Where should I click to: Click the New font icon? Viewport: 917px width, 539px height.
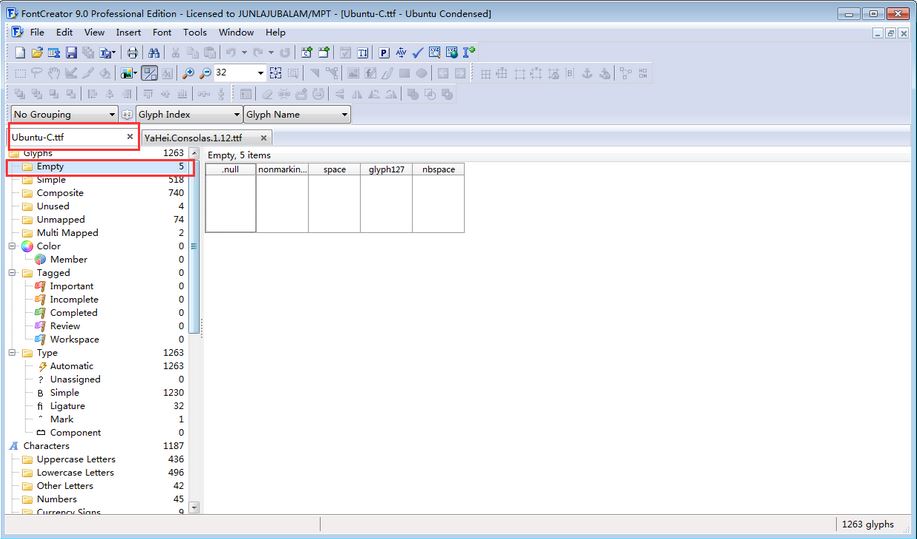[x=20, y=52]
